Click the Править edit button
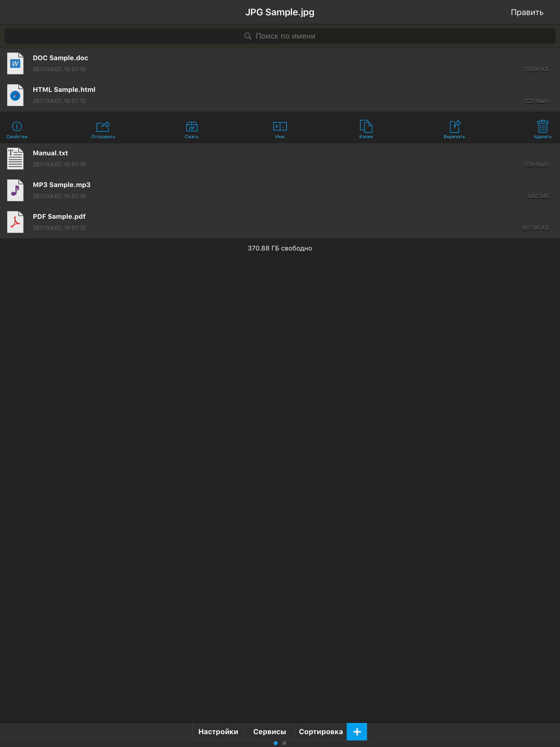 tap(527, 13)
